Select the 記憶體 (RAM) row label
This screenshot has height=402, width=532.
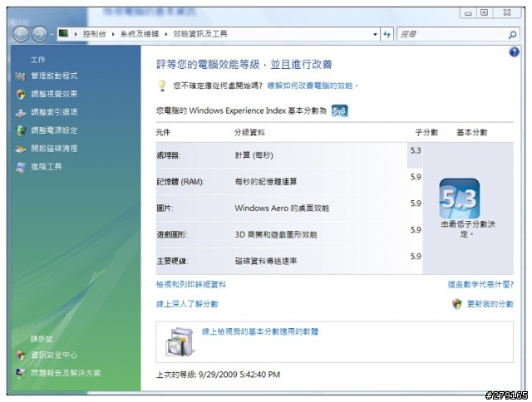180,182
